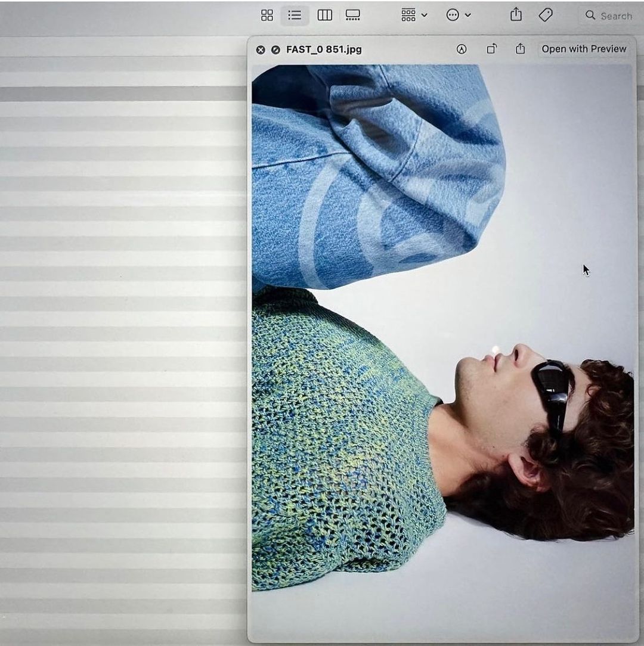Switch Finder to column view

pyautogui.click(x=324, y=15)
